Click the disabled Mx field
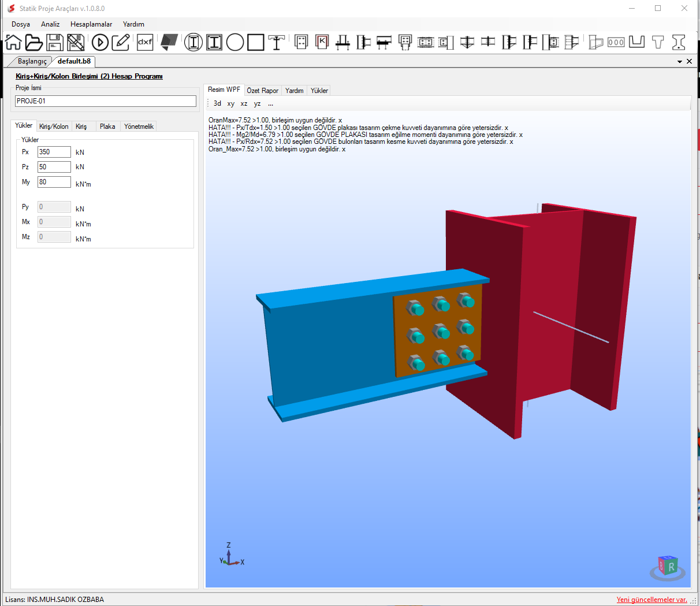The image size is (700, 606). (x=54, y=222)
